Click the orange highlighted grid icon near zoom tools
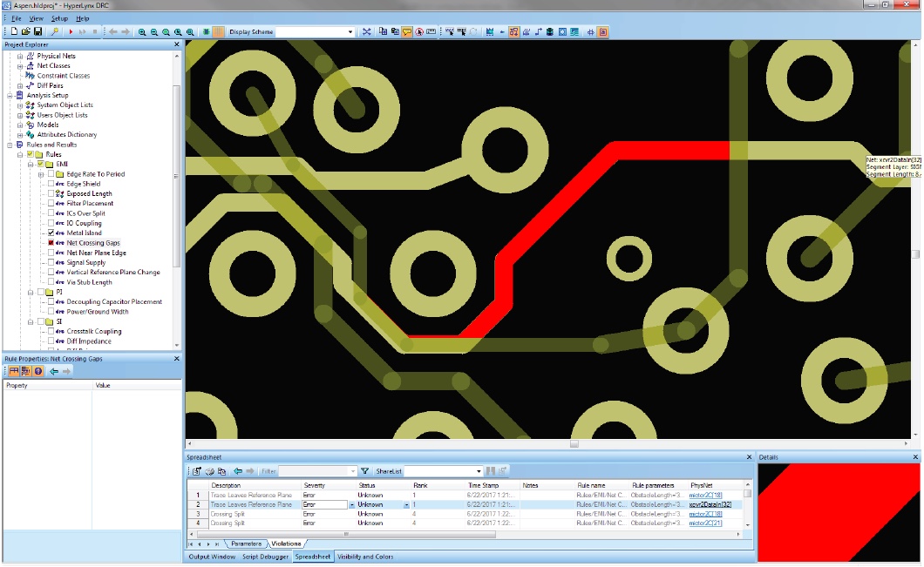The width and height of the screenshot is (924, 567). pos(219,32)
